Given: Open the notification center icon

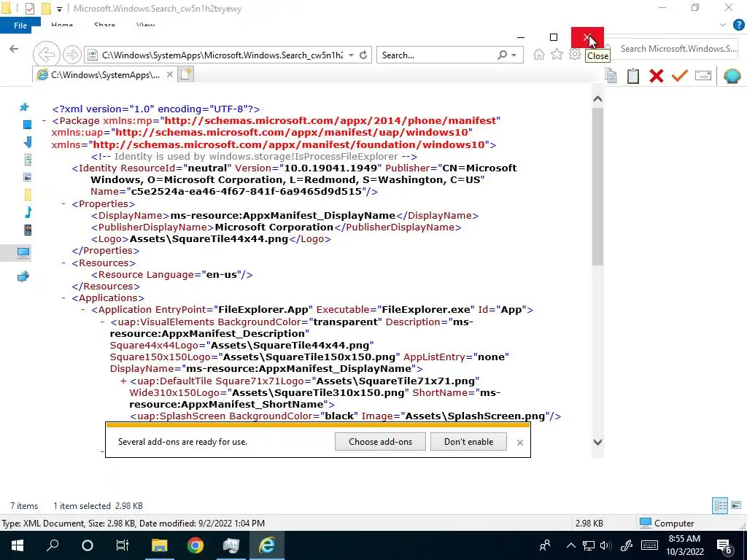Looking at the screenshot, I should [x=724, y=545].
